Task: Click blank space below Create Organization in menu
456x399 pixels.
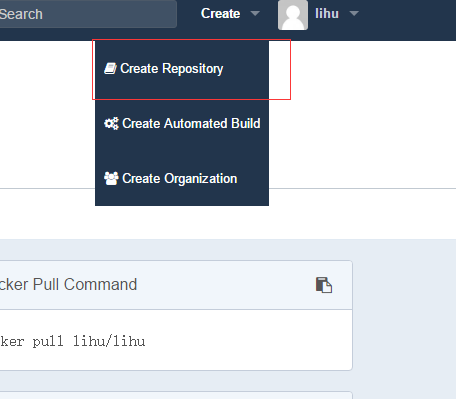Action: pos(182,197)
